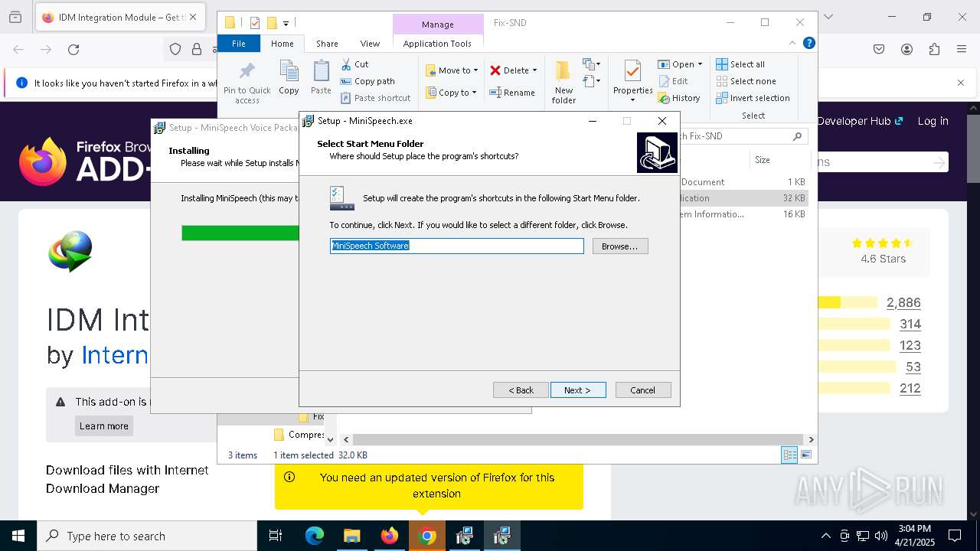Open Firefox tab list dropdown
Image resolution: width=980 pixels, height=551 pixels.
[x=828, y=17]
